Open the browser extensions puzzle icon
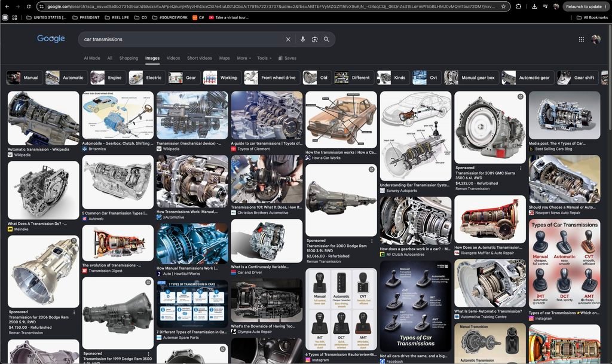Image resolution: width=612 pixels, height=364 pixels. click(518, 7)
